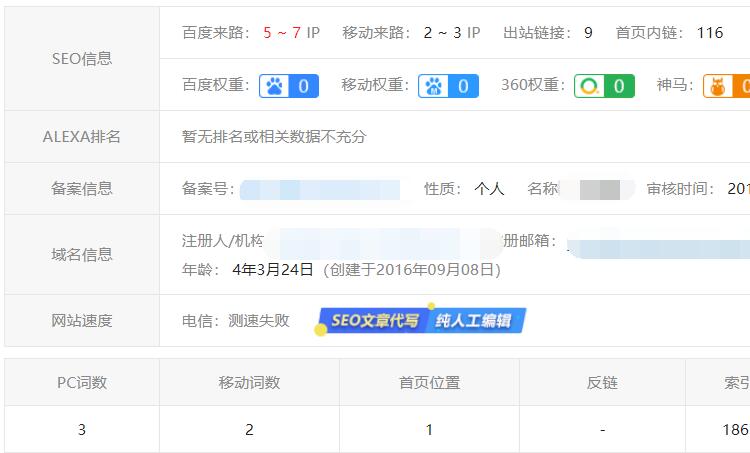
Task: Click the Baidu weight paw badge
Action: tap(289, 86)
